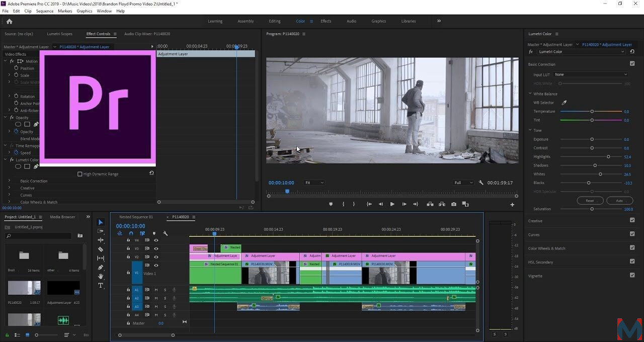Click the Saturation slider handle
The height and width of the screenshot is (342, 644).
[592, 209]
